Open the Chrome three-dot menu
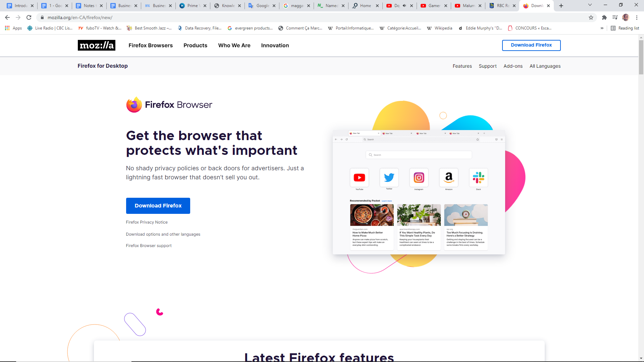 point(637,17)
